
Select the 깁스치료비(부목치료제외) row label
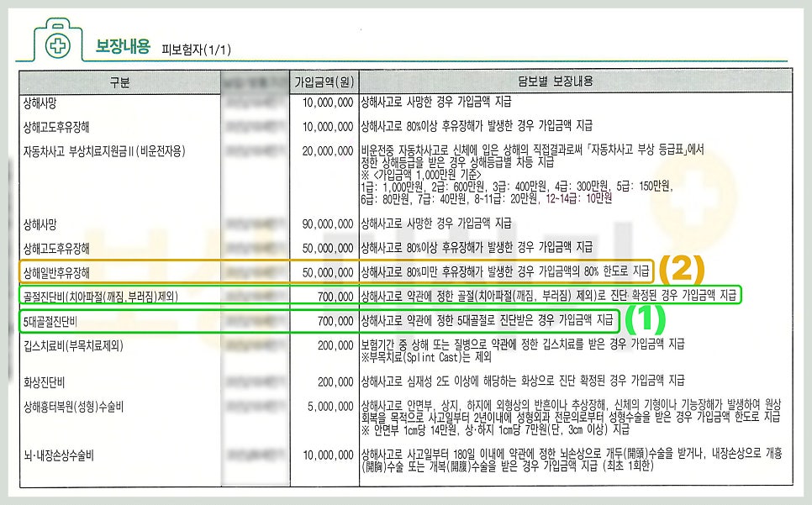pos(76,345)
